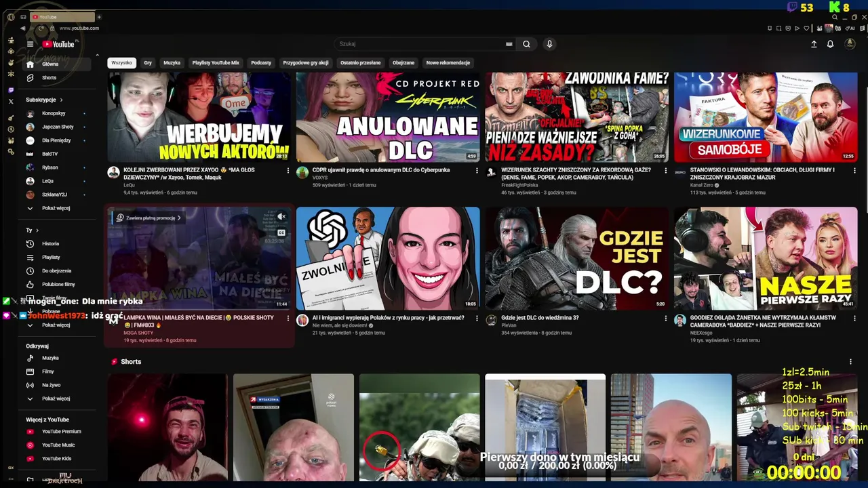Open Shorts in the sidebar
Screen dimensions: 868x488
click(56, 78)
